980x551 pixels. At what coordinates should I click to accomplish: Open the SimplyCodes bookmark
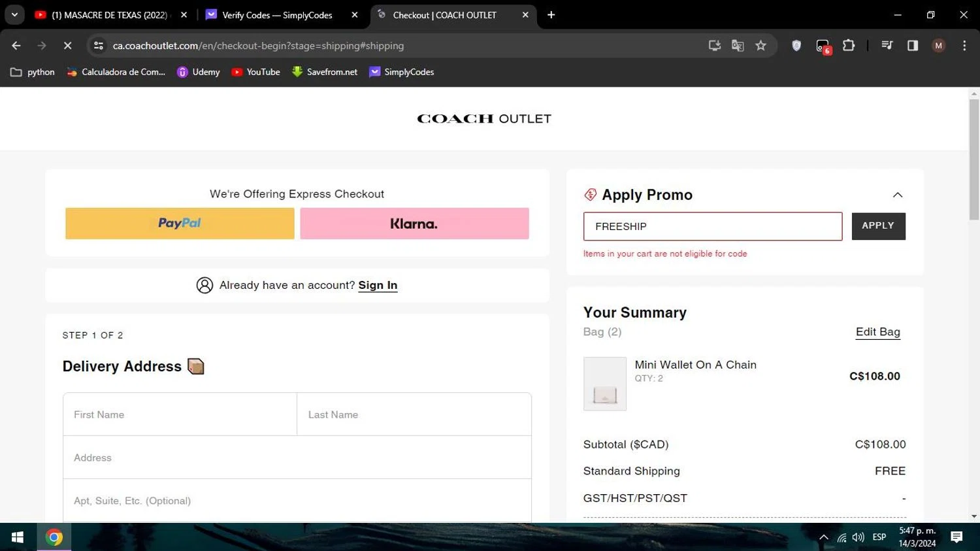402,72
